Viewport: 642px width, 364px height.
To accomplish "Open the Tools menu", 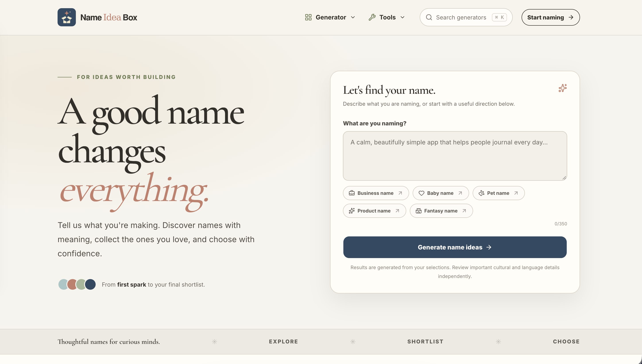I will tap(387, 17).
